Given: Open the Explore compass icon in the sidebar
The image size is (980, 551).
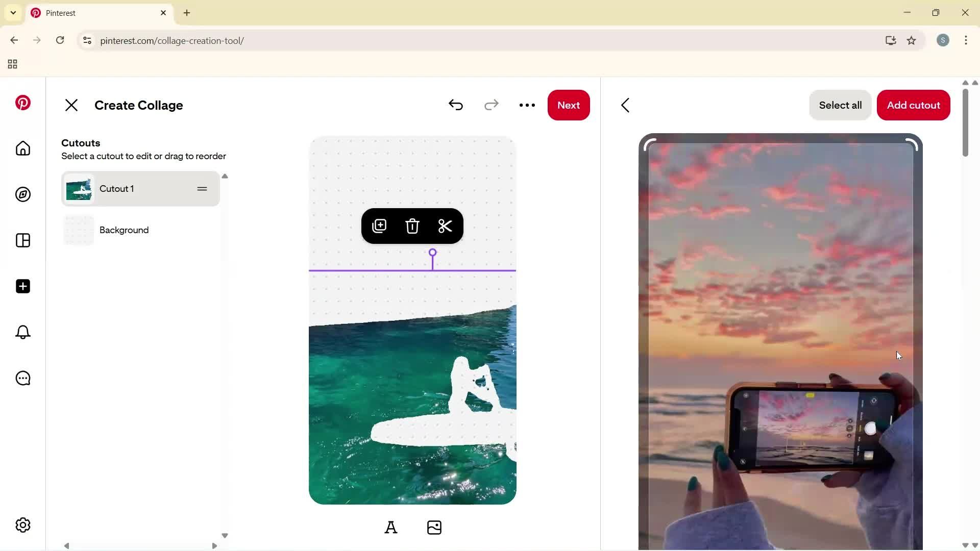Looking at the screenshot, I should click(22, 194).
